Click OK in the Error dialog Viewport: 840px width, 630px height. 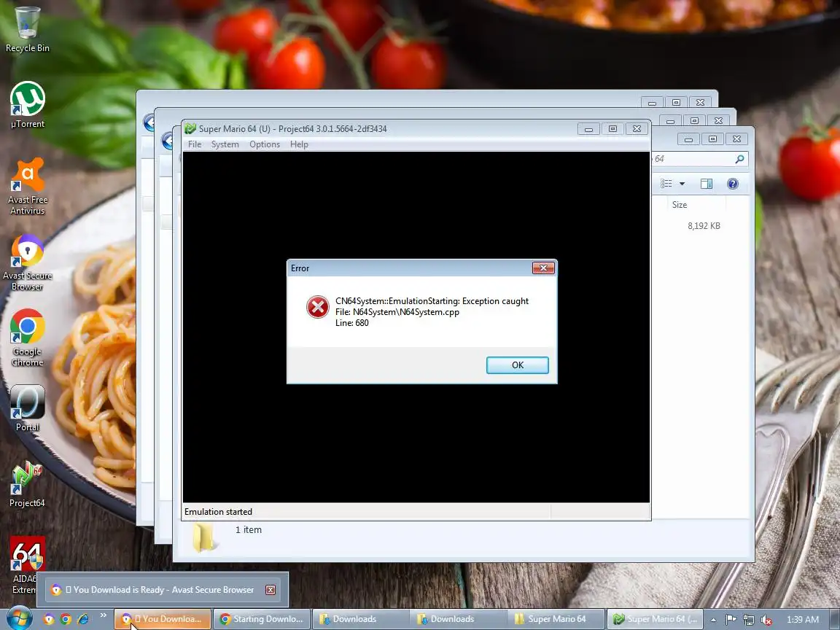pyautogui.click(x=517, y=365)
